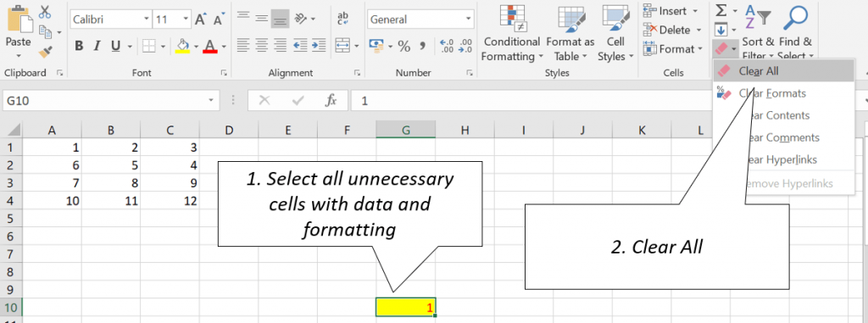The image size is (868, 323).
Task: Open Cell Styles gallery
Action: [x=615, y=33]
